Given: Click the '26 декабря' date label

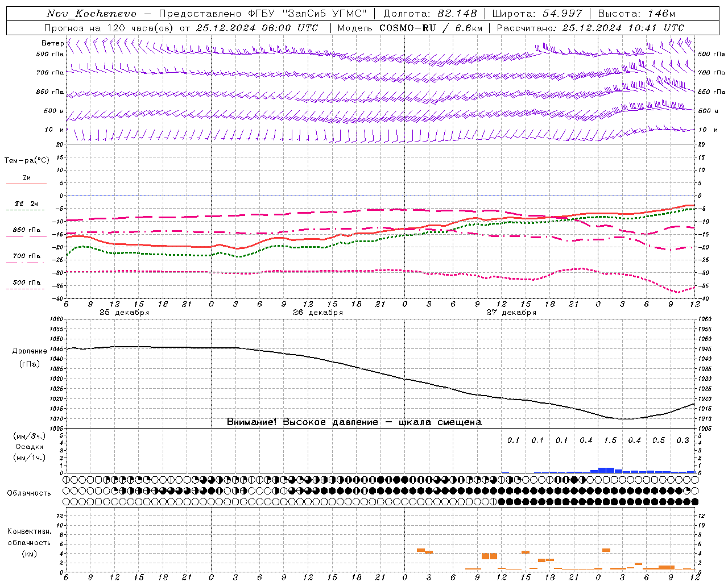Looking at the screenshot, I should pyautogui.click(x=318, y=313).
